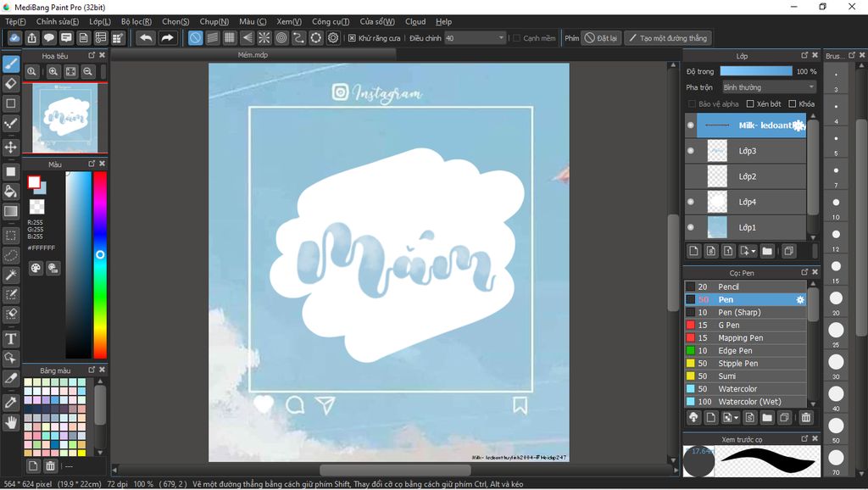Open the Chỉnh sửa menu
Image resolution: width=868 pixels, height=490 pixels.
point(58,21)
